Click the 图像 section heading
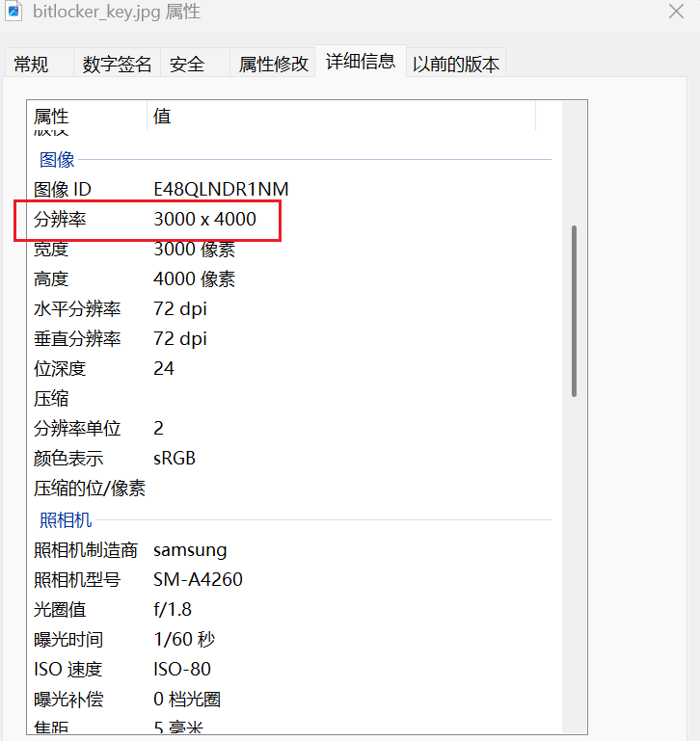 (x=57, y=160)
